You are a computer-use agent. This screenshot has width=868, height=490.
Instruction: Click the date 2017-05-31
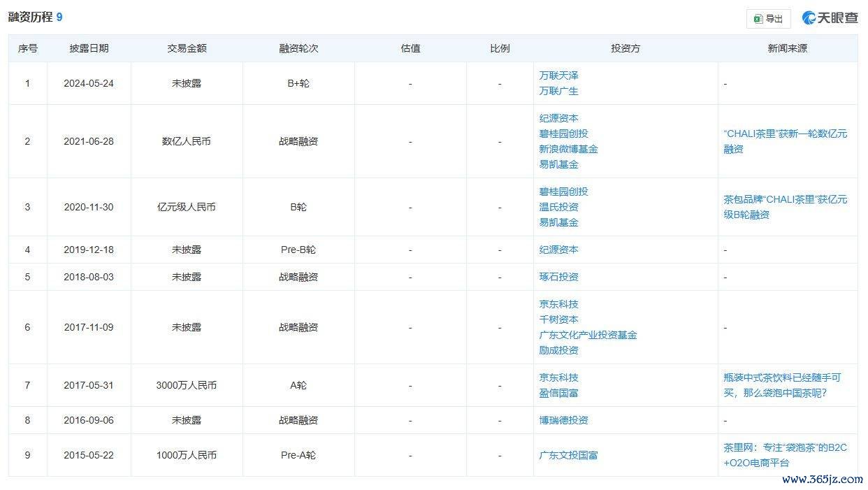click(x=89, y=385)
